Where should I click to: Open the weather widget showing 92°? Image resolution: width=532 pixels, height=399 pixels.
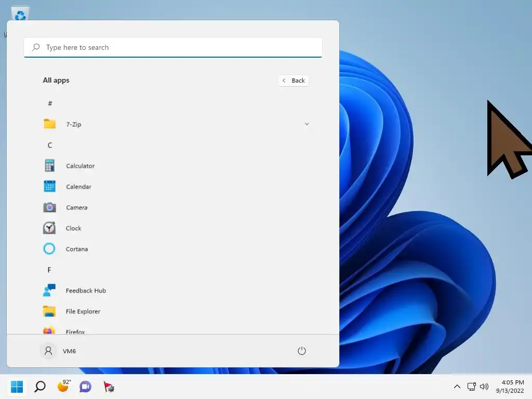(64, 386)
